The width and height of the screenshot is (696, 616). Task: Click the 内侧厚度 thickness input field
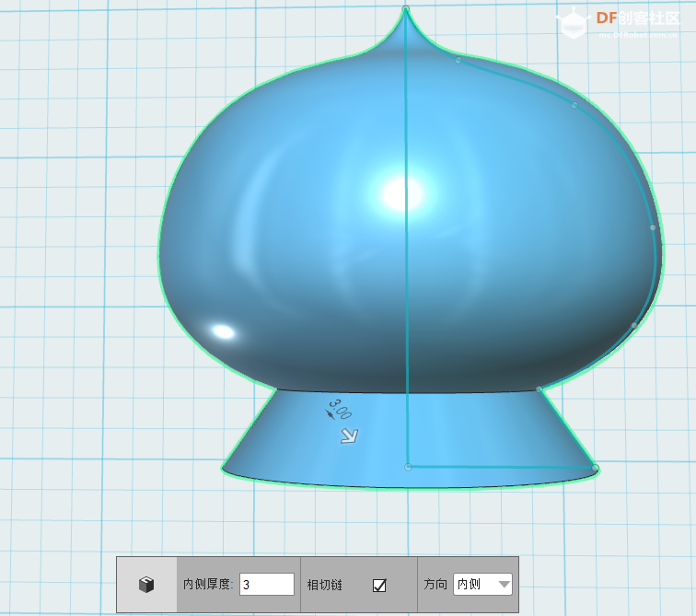click(x=266, y=585)
